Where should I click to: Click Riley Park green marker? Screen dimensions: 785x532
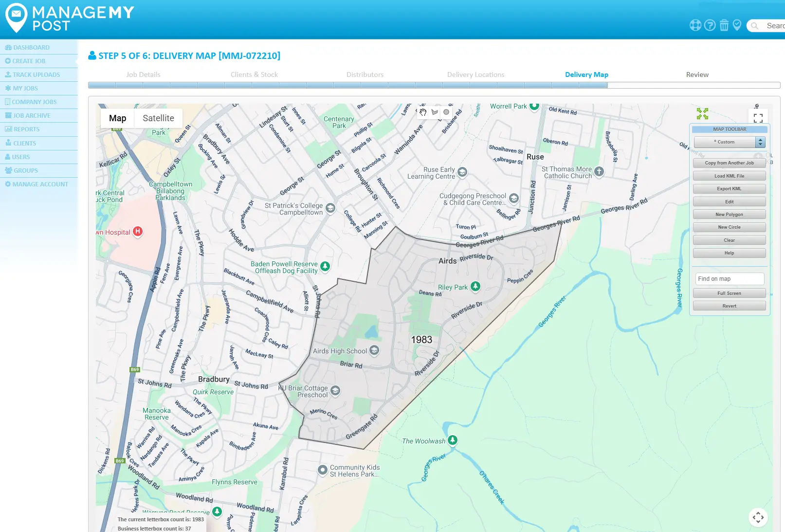click(x=475, y=287)
